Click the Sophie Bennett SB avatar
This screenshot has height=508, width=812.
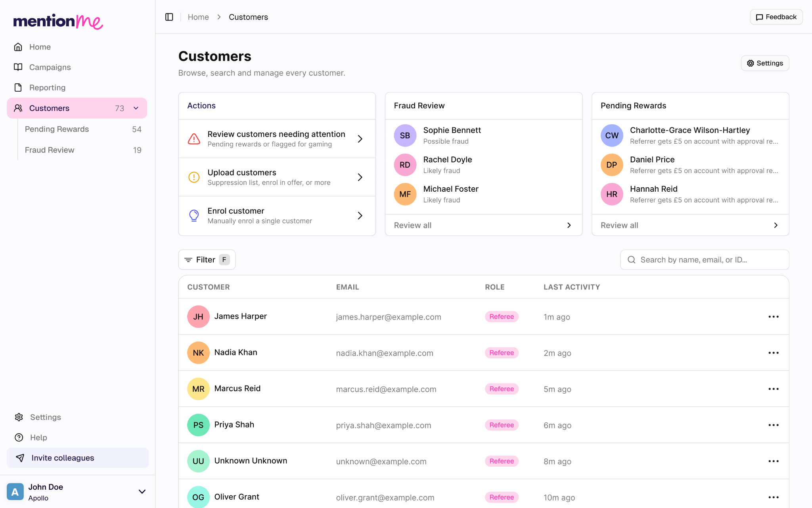pos(405,135)
